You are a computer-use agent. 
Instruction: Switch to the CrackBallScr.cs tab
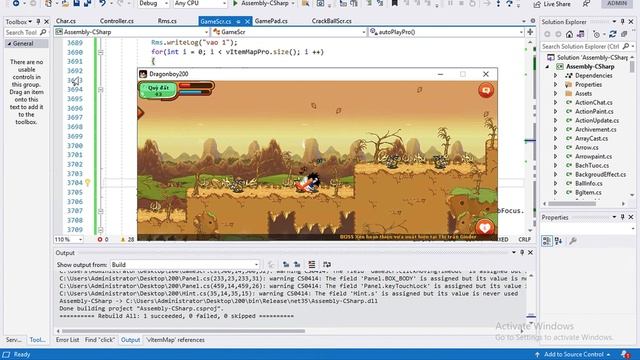pyautogui.click(x=331, y=21)
